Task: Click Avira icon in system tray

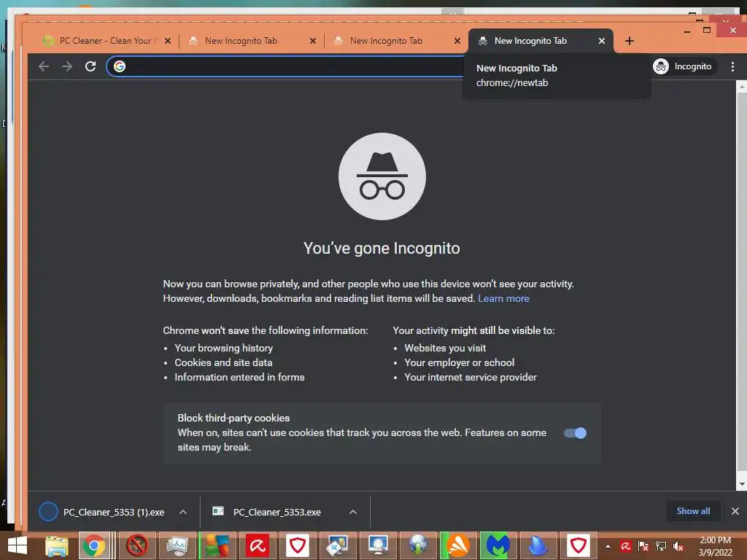Action: pyautogui.click(x=625, y=546)
